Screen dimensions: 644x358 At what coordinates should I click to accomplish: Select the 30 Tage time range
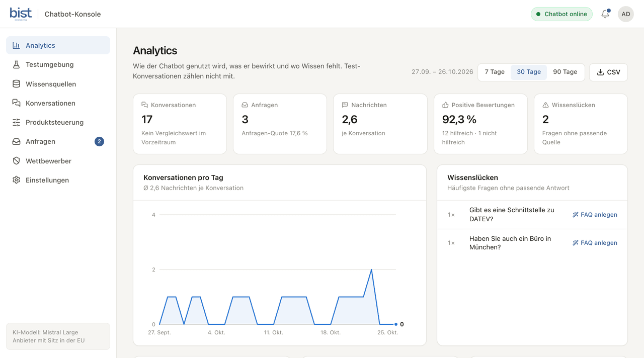coord(529,72)
